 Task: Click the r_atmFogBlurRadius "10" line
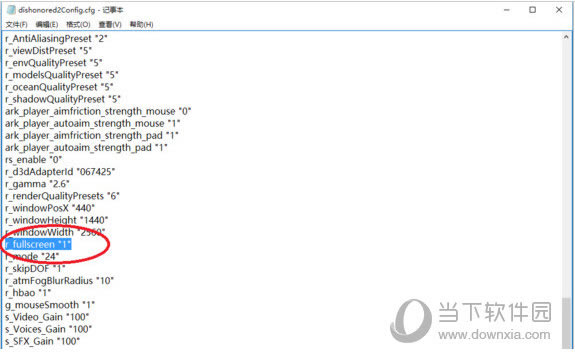59,280
